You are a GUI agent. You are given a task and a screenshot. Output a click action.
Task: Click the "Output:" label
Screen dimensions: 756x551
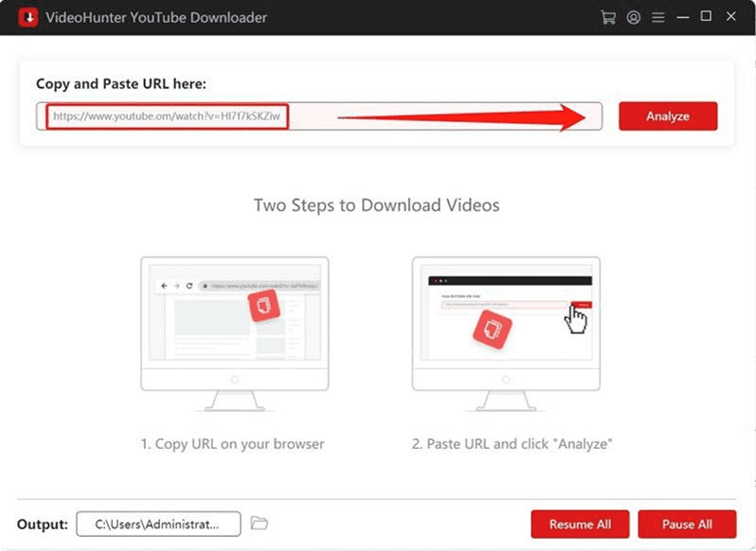click(43, 524)
